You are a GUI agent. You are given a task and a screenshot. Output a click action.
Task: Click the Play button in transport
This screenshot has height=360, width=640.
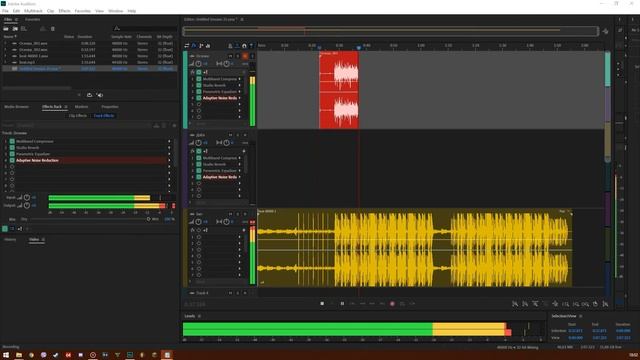[332, 304]
